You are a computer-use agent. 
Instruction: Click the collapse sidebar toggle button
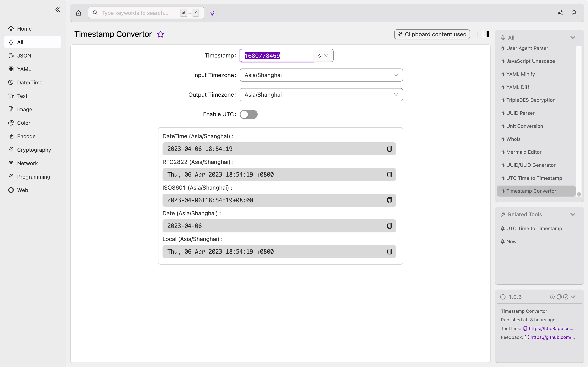pyautogui.click(x=58, y=9)
